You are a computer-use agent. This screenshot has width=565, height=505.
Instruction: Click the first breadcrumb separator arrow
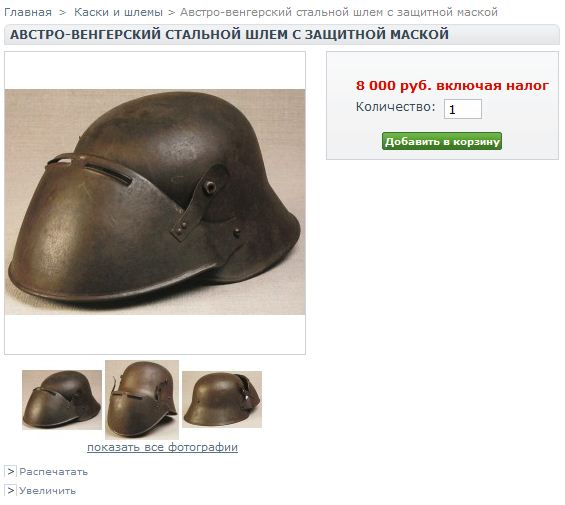point(63,13)
